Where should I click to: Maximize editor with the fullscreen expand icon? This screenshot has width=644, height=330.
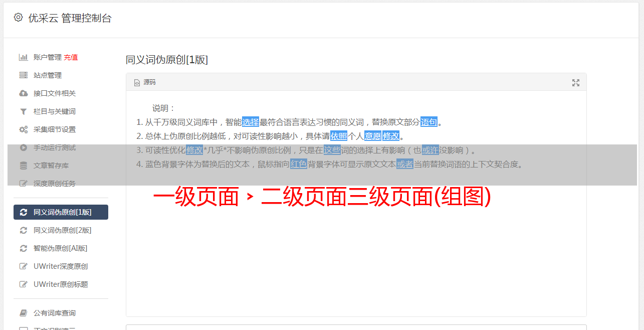(x=576, y=83)
